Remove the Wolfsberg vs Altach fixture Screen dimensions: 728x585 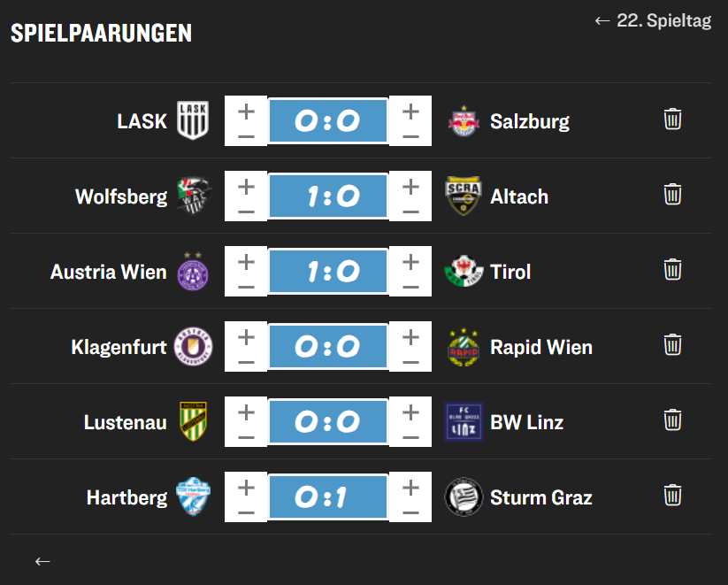(x=672, y=194)
